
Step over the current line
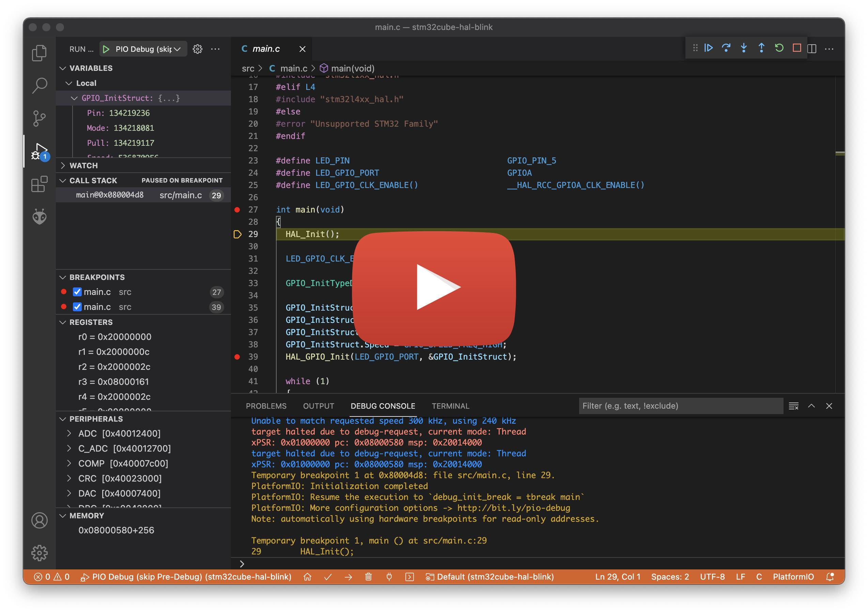726,48
